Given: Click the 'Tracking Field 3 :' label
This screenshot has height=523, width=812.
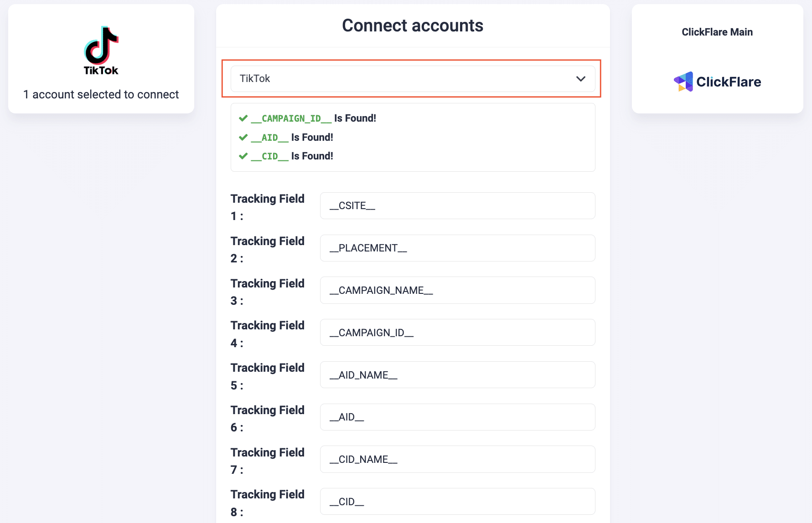Looking at the screenshot, I should tap(268, 292).
